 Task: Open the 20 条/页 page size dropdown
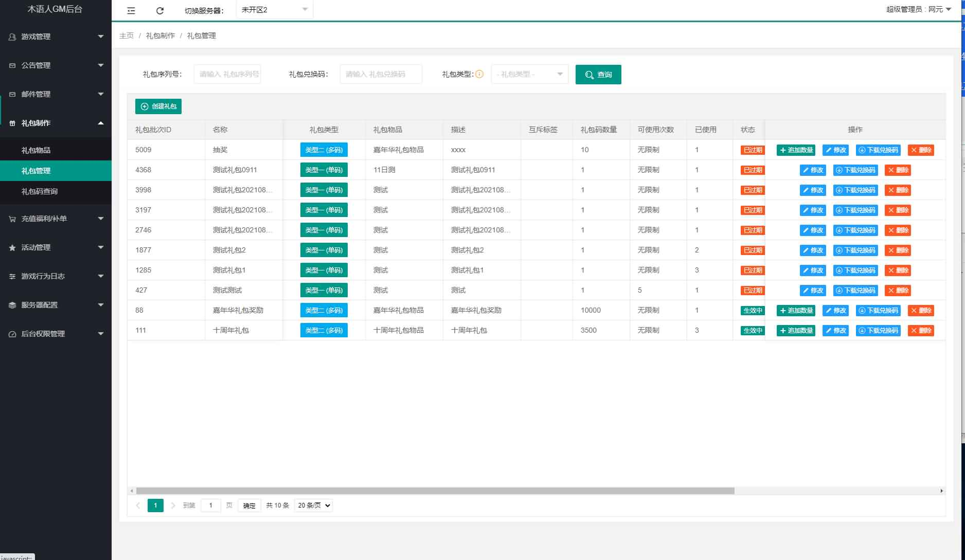[313, 505]
